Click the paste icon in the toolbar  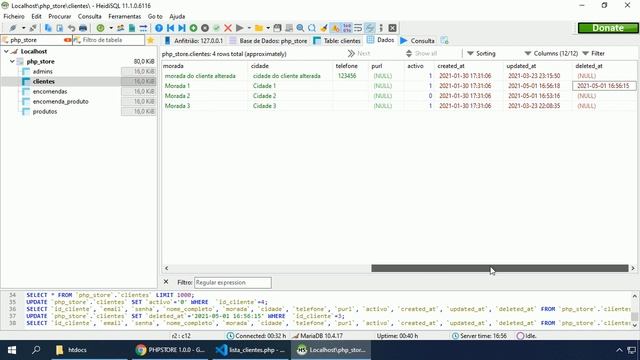60,28
